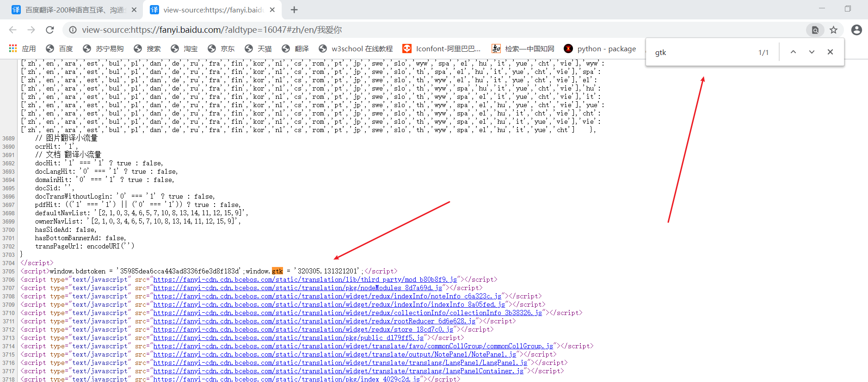Viewport: 868px width, 382px height.
Task: Open the 苏宁易购 bookmark
Action: [x=103, y=49]
